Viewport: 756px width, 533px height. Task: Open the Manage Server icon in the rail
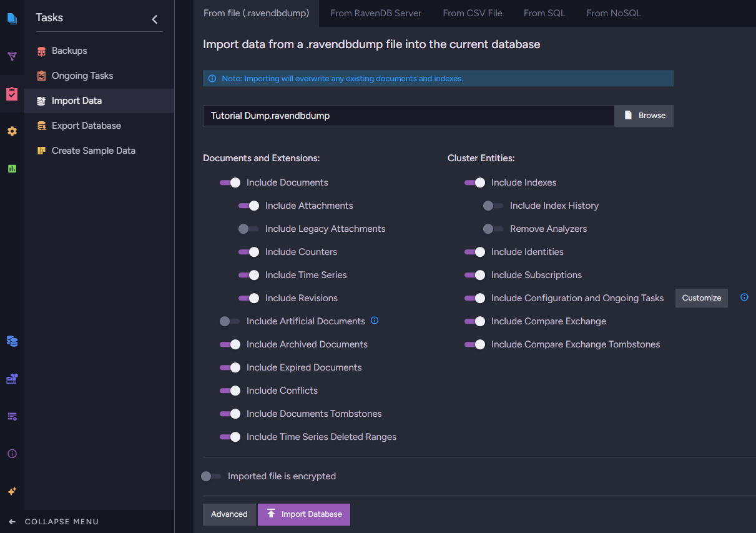click(x=12, y=379)
